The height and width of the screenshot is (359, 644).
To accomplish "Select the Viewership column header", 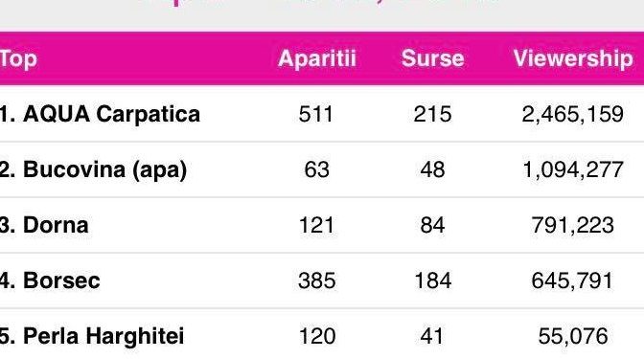I will point(573,58).
